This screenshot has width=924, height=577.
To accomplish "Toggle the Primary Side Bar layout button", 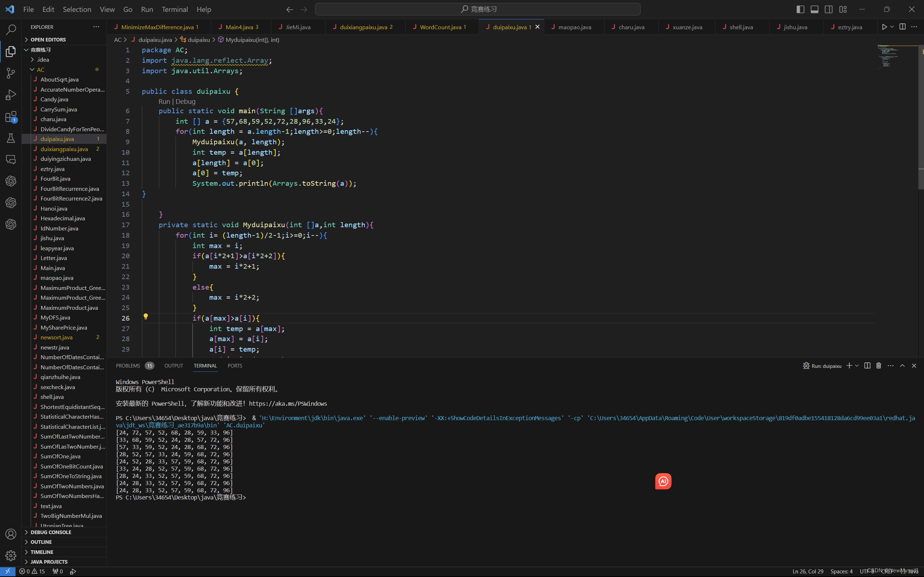I will [x=800, y=9].
